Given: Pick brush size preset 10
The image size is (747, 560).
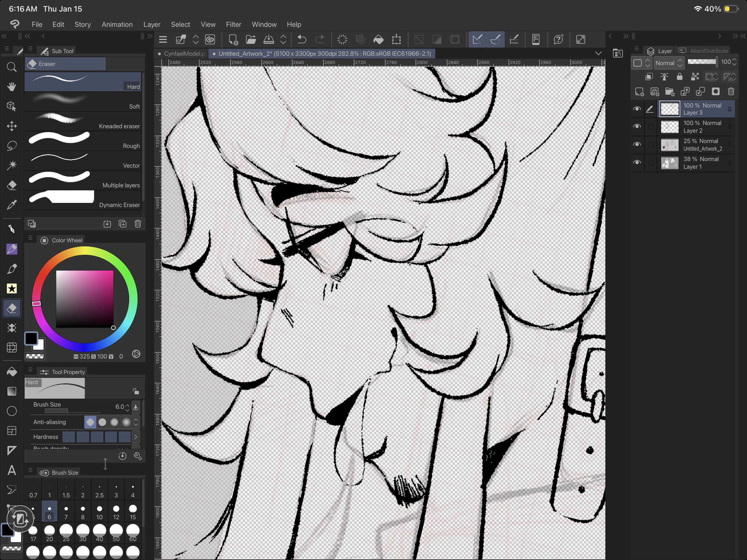Looking at the screenshot, I should (x=99, y=512).
